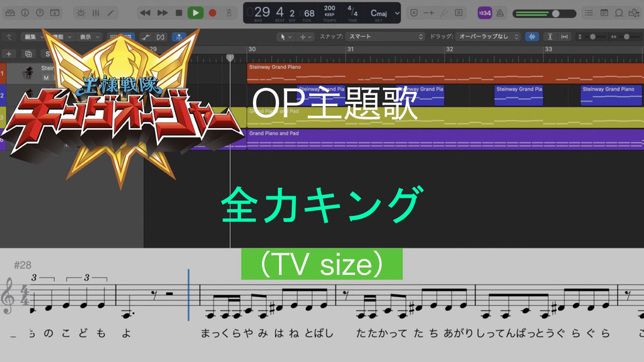Click the Vertical Auto Zoom icon
The image size is (644, 362).
pos(550,36)
